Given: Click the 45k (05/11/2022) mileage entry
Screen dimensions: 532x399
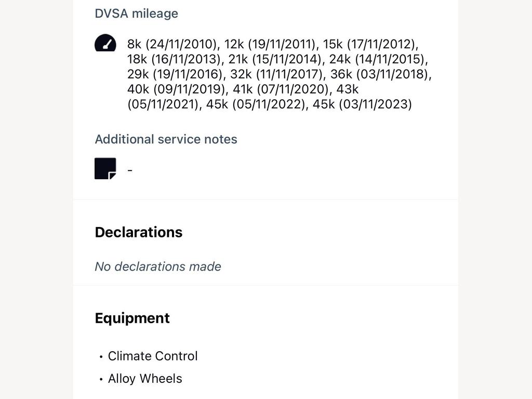Looking at the screenshot, I should 256,104.
